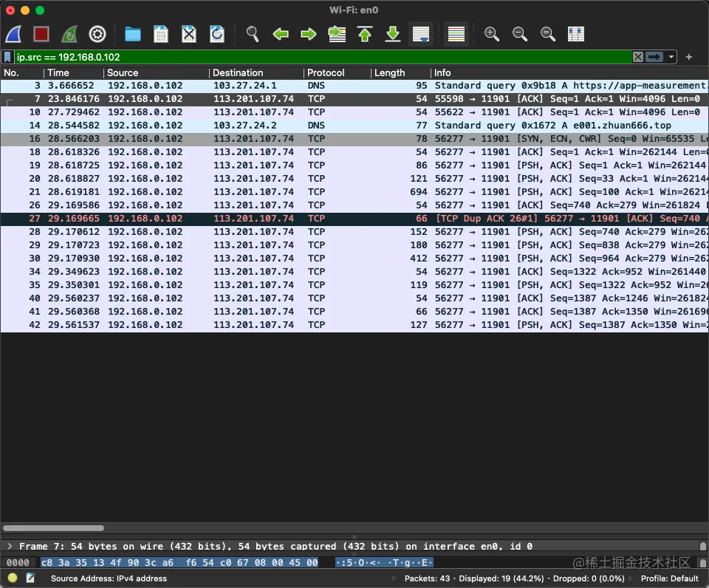The width and height of the screenshot is (709, 588).
Task: Sort by the Destination column header
Action: click(x=256, y=73)
